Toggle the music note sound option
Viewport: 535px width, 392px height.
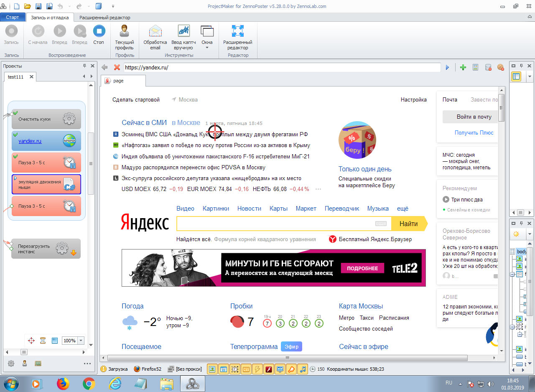coord(303,369)
